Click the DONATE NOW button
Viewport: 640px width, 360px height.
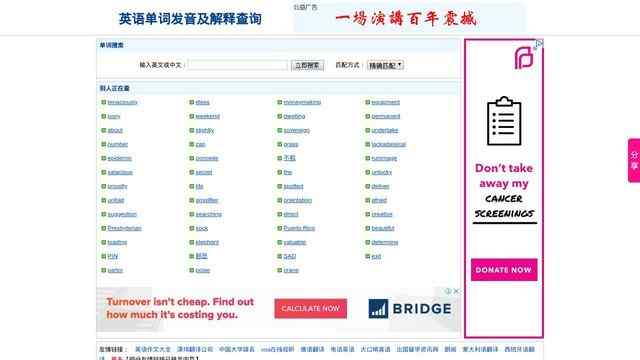coord(504,270)
